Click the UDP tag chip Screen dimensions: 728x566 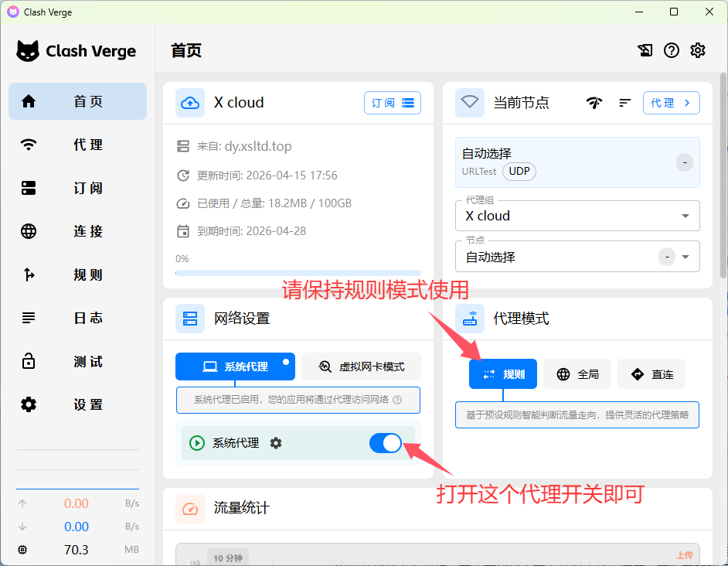point(519,172)
